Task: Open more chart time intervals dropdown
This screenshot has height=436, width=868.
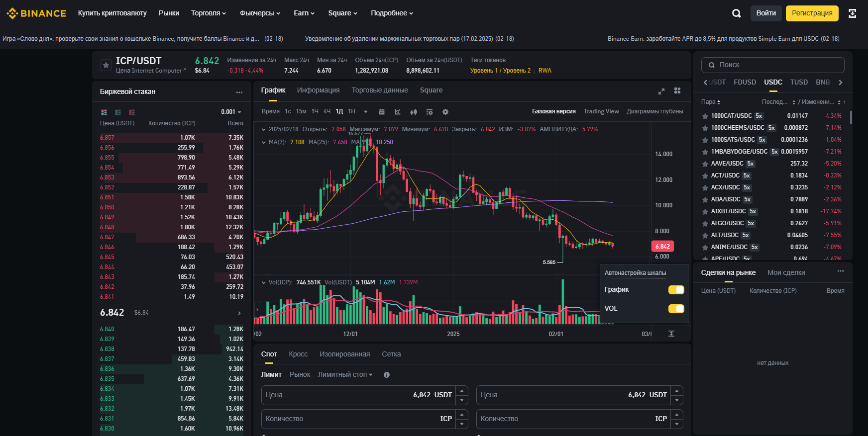Action: point(366,112)
